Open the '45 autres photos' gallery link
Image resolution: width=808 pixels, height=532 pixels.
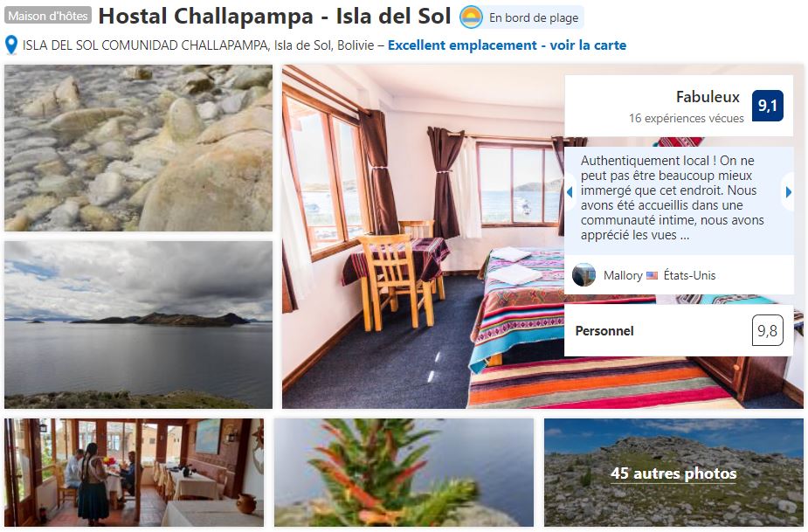tap(673, 473)
